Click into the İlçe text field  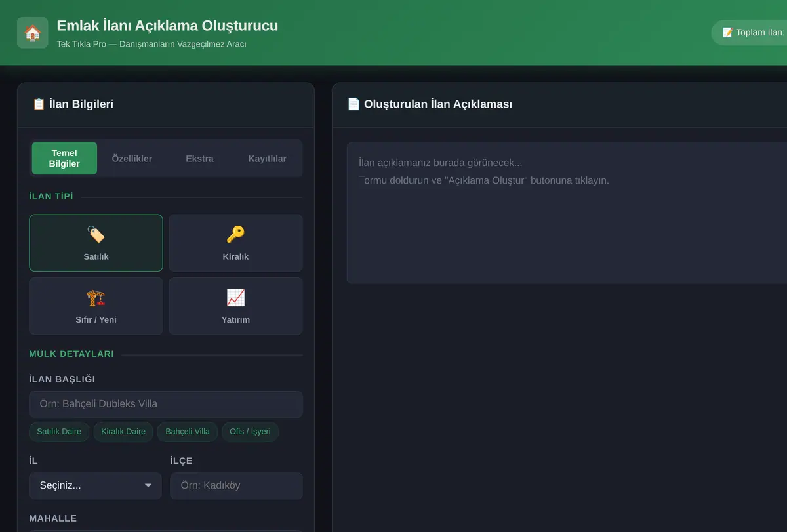coord(236,485)
